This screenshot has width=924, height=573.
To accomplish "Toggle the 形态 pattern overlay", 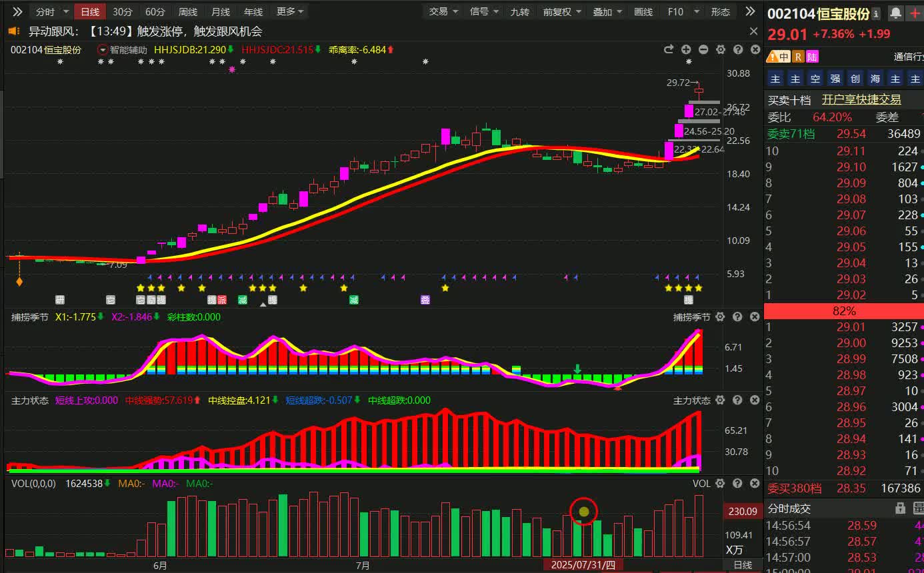I will coord(721,12).
